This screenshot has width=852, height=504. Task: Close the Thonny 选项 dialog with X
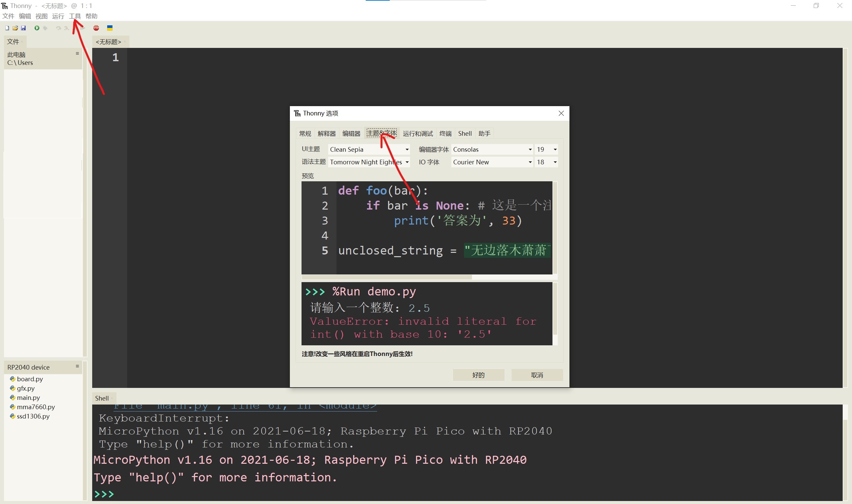[x=561, y=113]
